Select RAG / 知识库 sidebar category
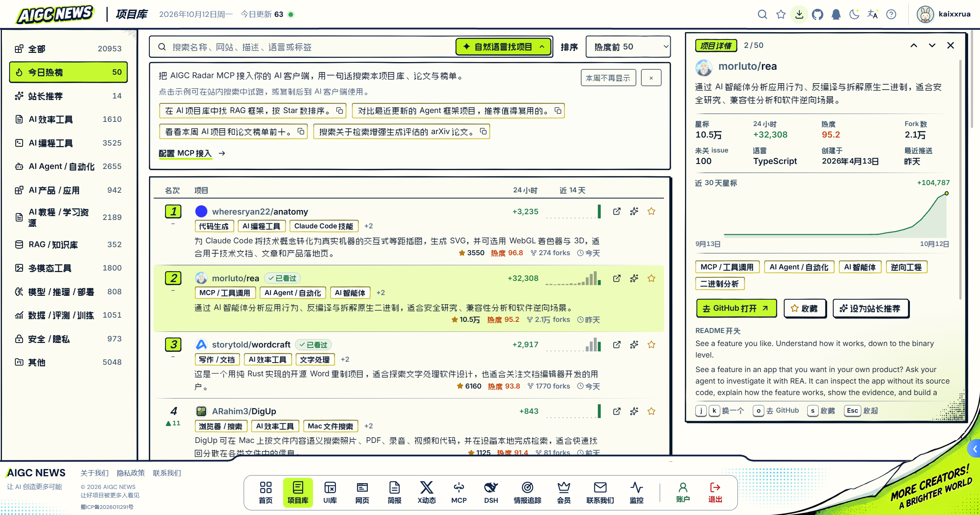980x515 pixels. click(68, 244)
